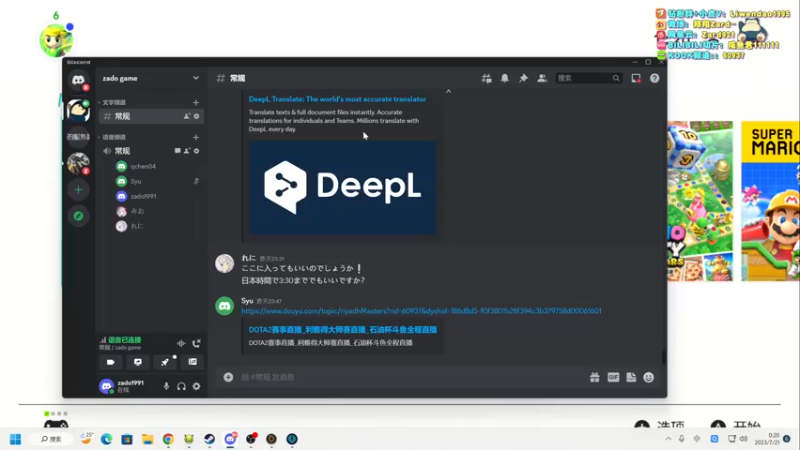Open the DeepL logo embed image
Screen dimensions: 800x450
click(342, 188)
